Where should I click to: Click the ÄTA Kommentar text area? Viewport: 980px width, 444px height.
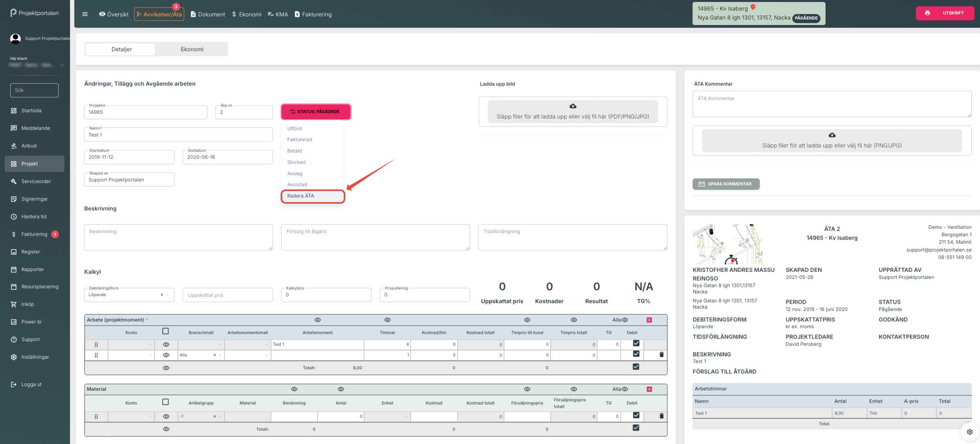click(831, 104)
